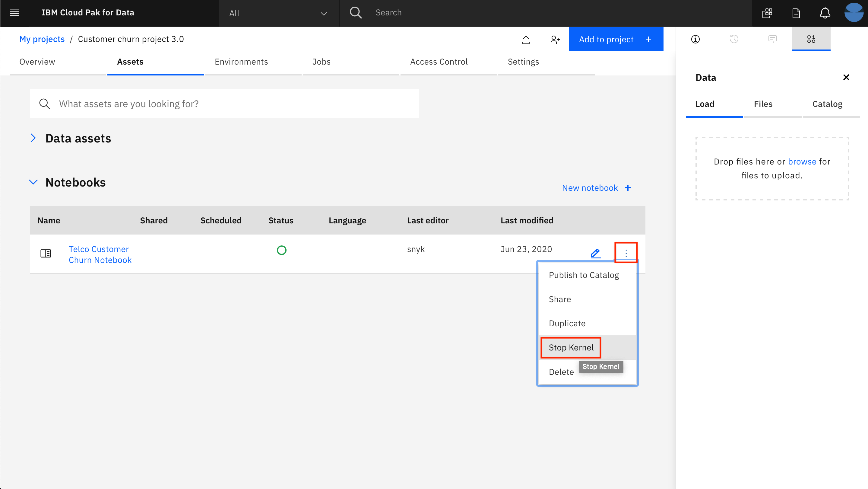This screenshot has width=868, height=489.
Task: Click the pencil edit notebook icon
Action: 595,253
